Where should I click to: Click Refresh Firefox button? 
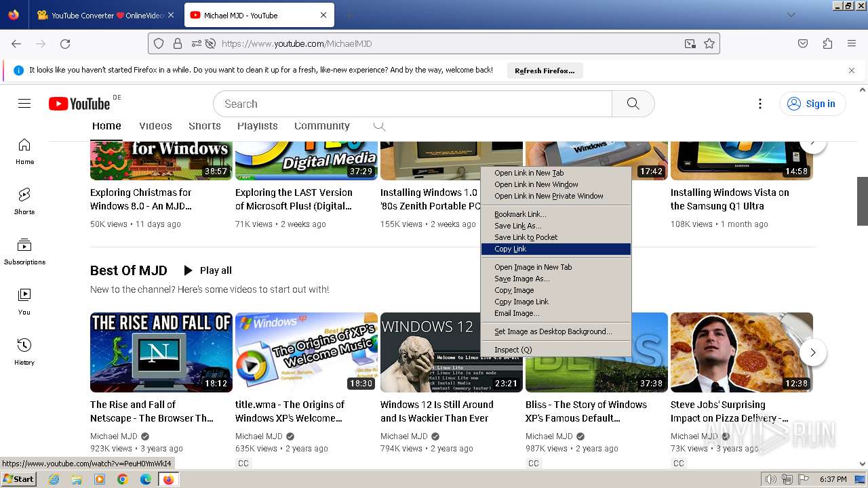(x=545, y=70)
